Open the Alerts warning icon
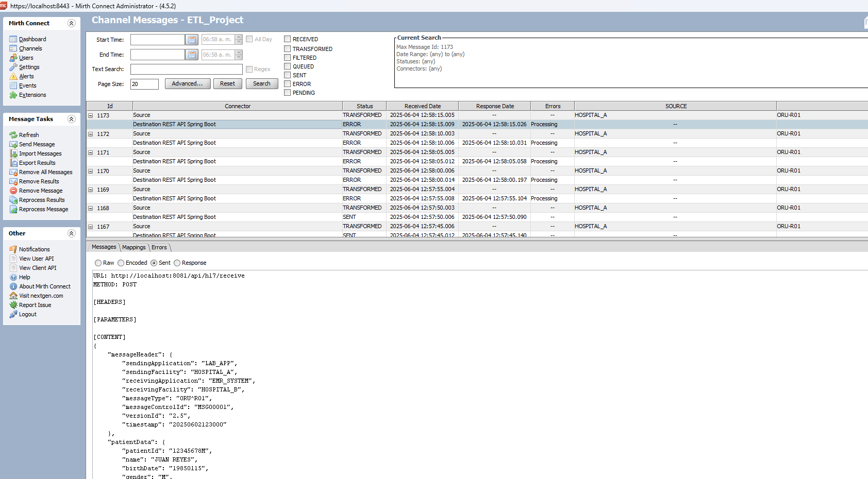868x479 pixels. click(x=13, y=76)
